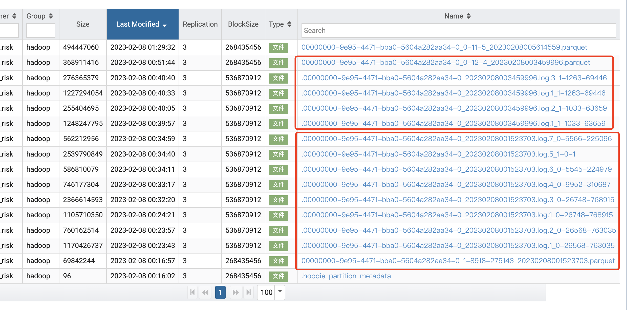The image size is (644, 310).
Task: Open log file ending log.1_1-1263-69446
Action: pyautogui.click(x=453, y=93)
